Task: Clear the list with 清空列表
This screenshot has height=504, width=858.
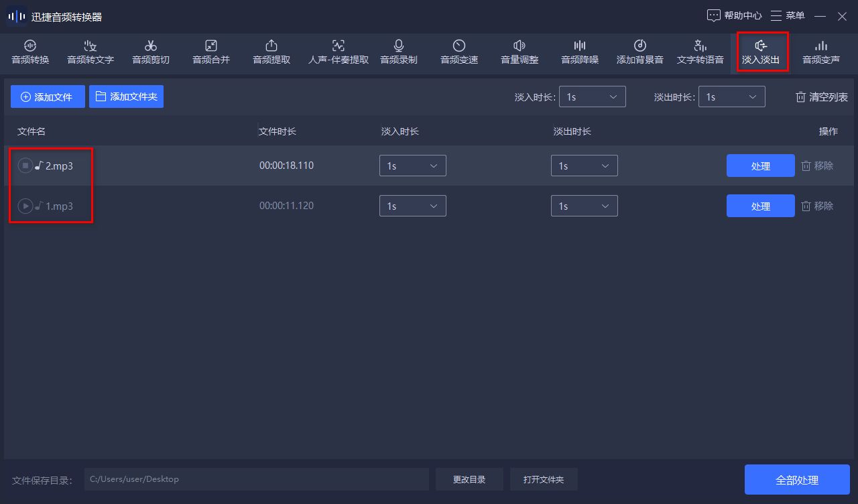Action: 822,97
